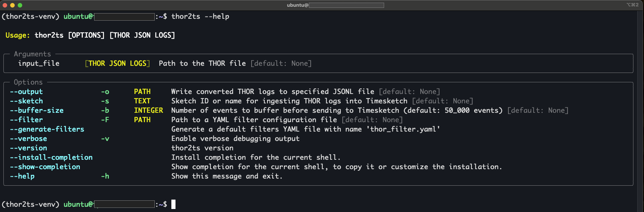Click the '-h' short flag
The image size is (644, 212).
point(105,176)
